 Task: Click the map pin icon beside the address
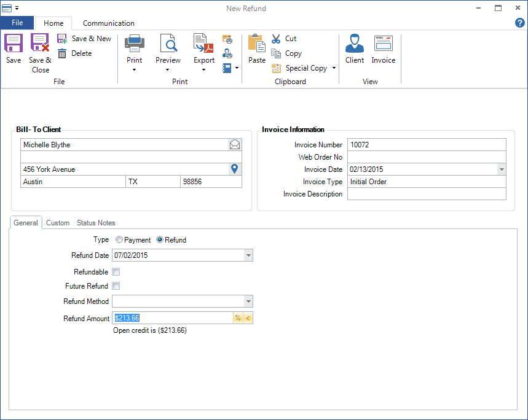click(235, 169)
